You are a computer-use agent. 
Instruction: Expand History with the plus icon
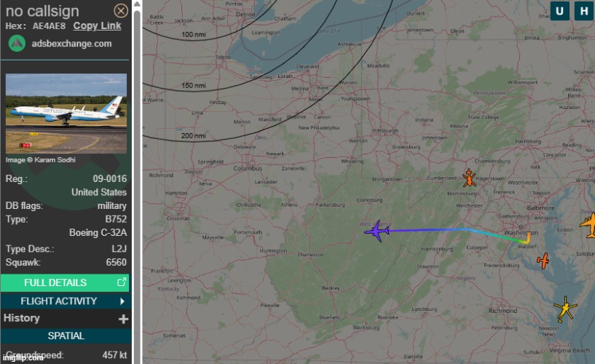[123, 319]
